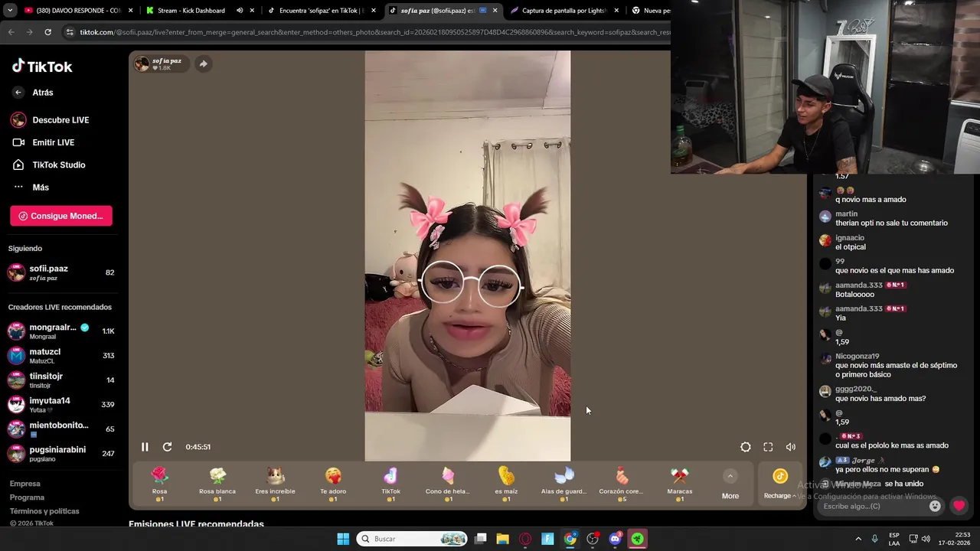Share the live using the arrow icon
Viewport: 980px width, 551px height.
[203, 64]
